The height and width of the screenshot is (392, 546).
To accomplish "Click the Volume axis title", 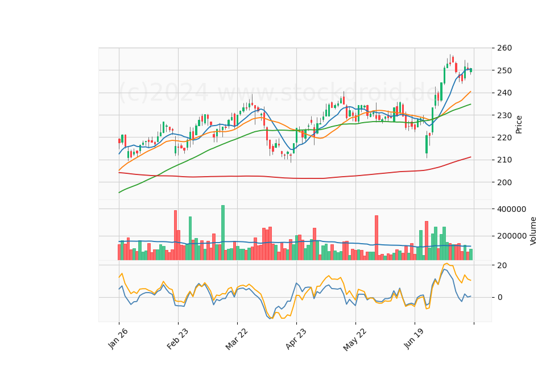I will pos(533,231).
